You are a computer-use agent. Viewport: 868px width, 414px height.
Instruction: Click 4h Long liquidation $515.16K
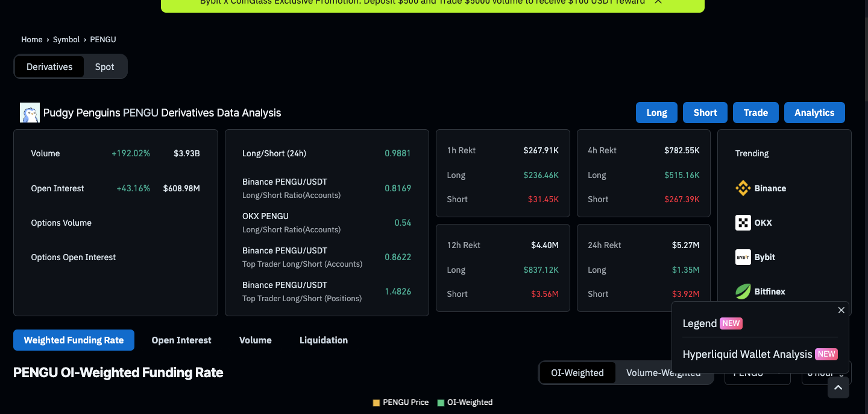(682, 175)
